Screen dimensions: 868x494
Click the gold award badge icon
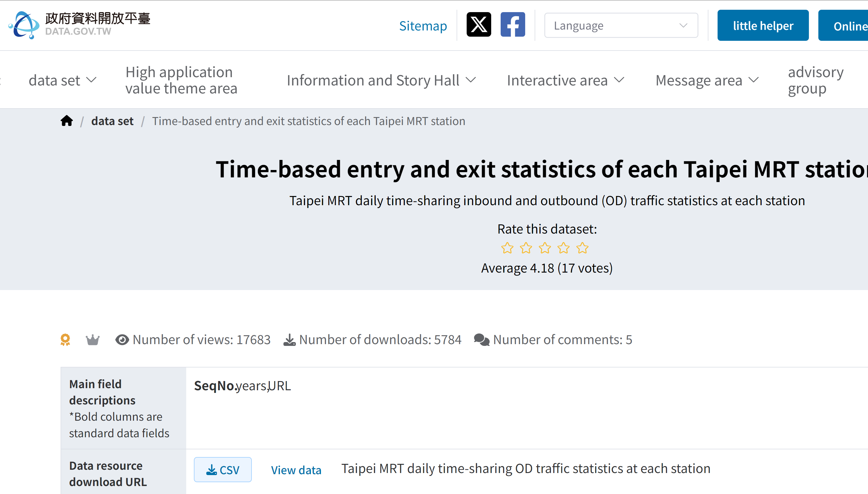[x=65, y=340]
